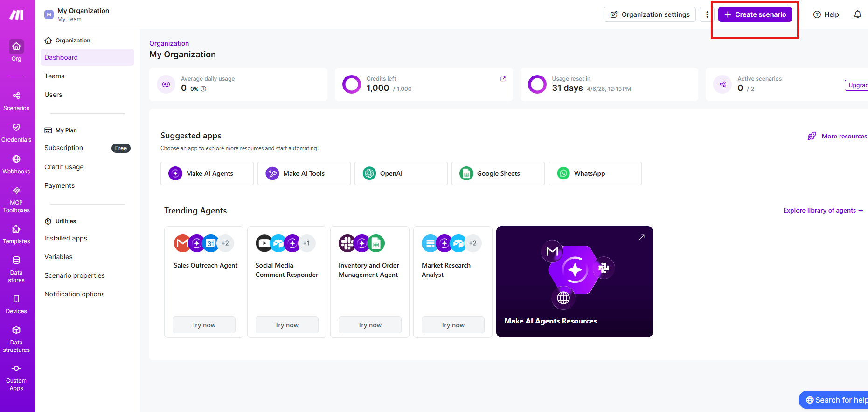Open Credentials in the sidebar
This screenshot has width=868, height=412.
(16, 132)
